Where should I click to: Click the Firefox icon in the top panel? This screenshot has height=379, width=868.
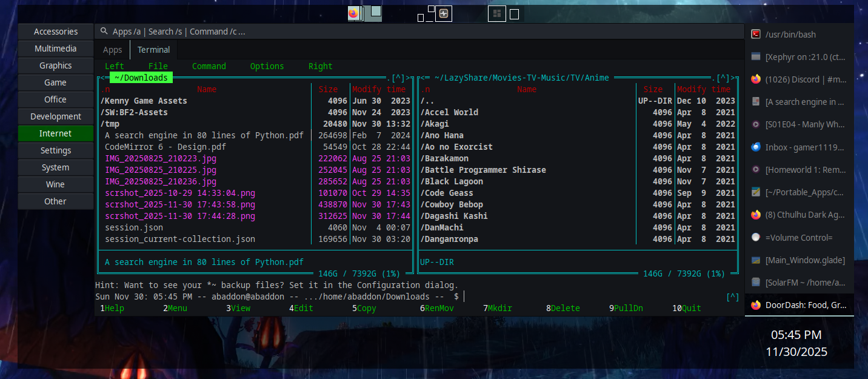point(353,13)
